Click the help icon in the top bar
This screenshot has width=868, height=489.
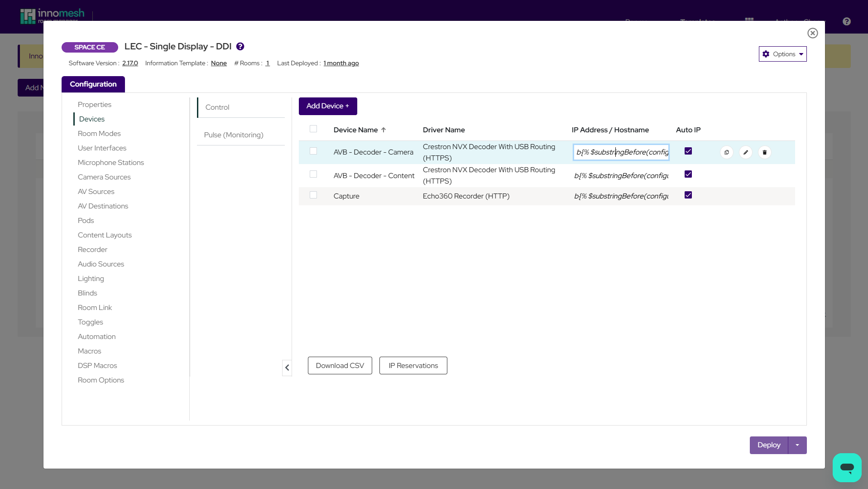846,21
